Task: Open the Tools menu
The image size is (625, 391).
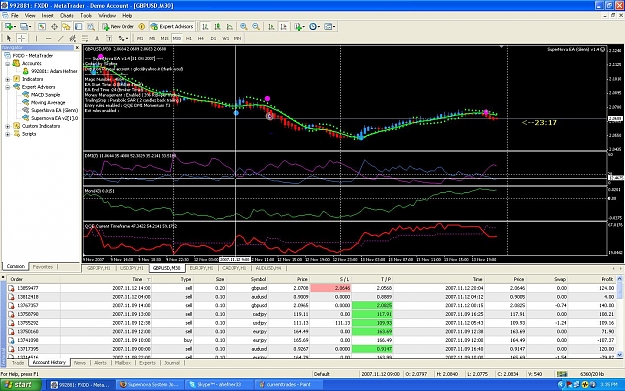Action: pyautogui.click(x=86, y=16)
